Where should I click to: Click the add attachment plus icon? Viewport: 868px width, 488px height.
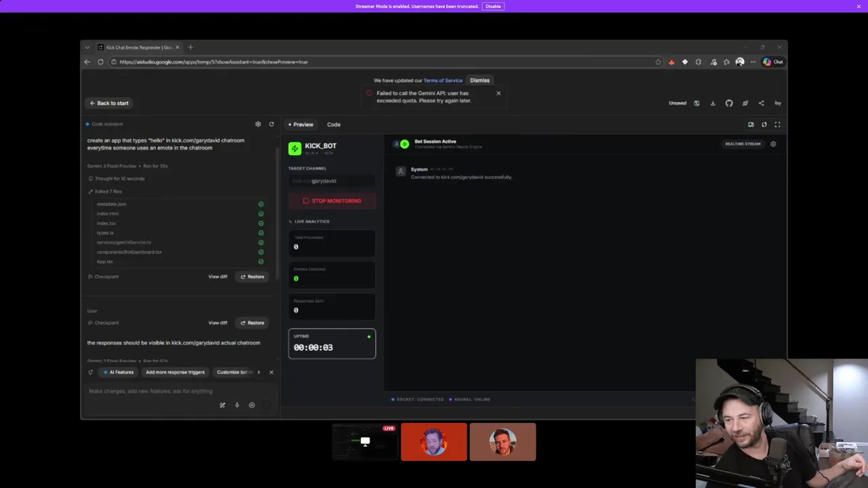(252, 405)
